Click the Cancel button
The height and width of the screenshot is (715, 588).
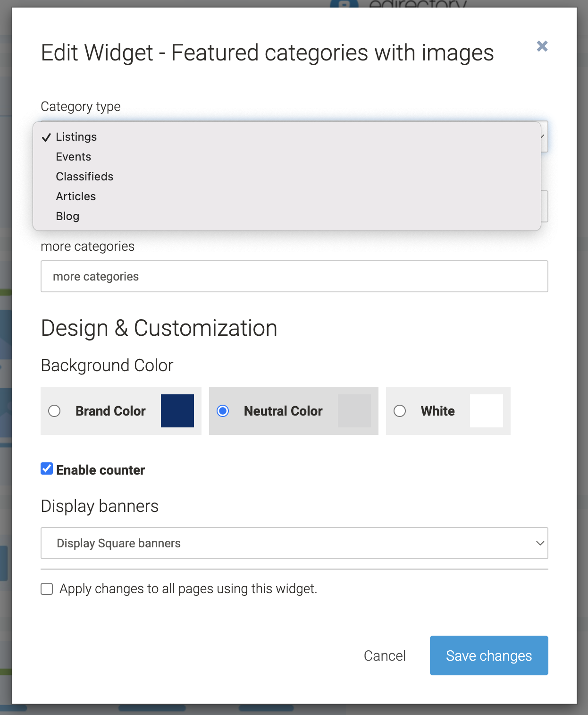[384, 655]
